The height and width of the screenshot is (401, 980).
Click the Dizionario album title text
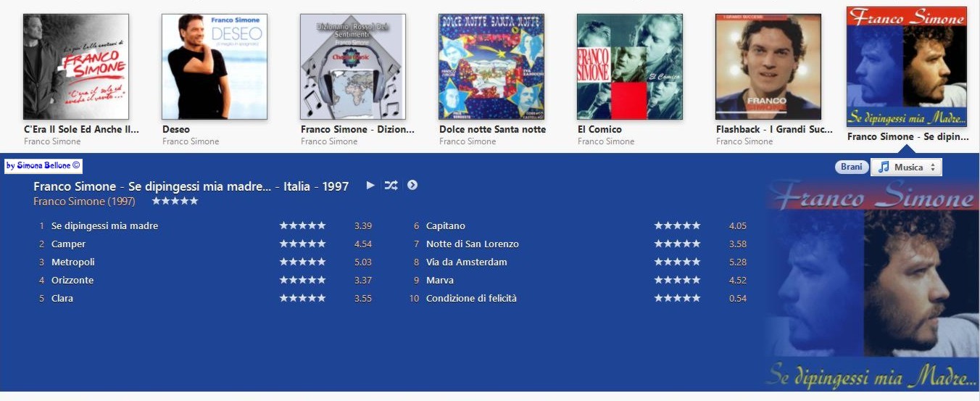tap(357, 129)
